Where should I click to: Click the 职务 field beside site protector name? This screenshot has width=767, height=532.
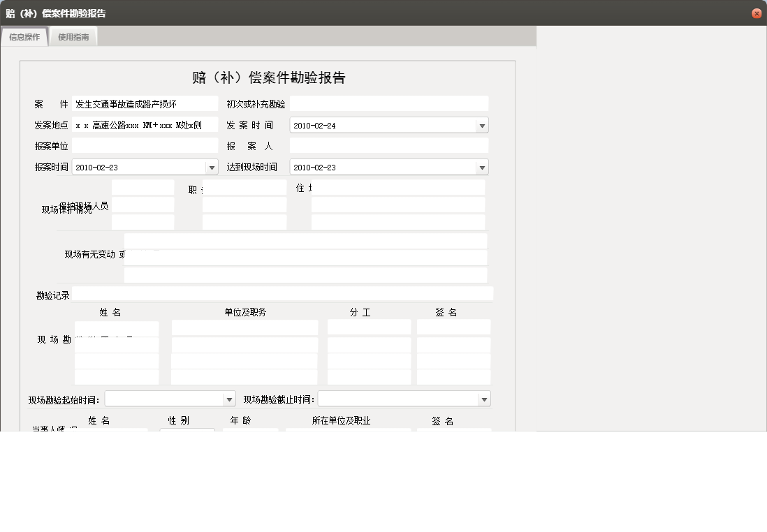point(244,186)
